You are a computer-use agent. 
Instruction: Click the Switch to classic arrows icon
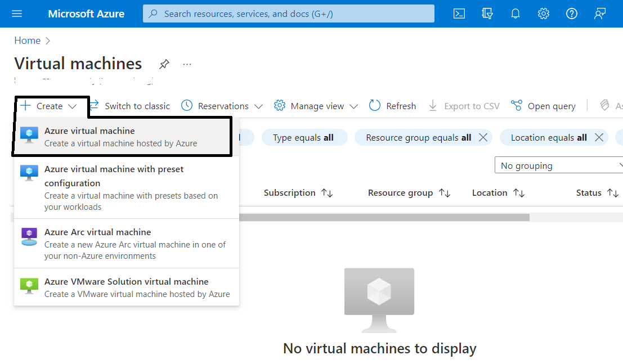[94, 106]
